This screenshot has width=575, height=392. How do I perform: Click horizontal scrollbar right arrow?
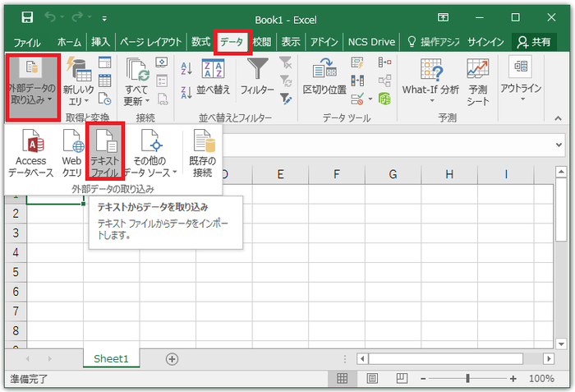point(549,358)
